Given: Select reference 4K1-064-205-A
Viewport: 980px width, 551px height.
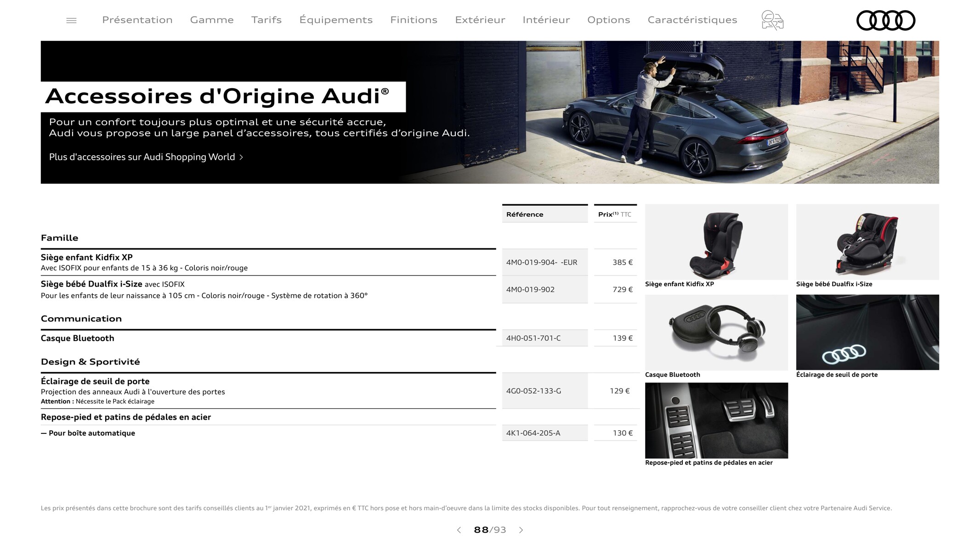Looking at the screenshot, I should [x=533, y=433].
